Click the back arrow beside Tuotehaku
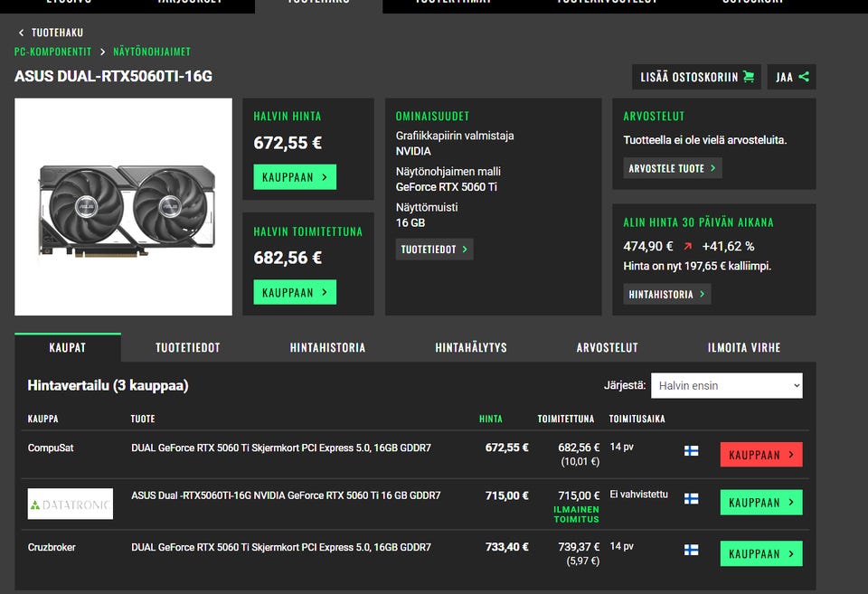This screenshot has height=594, width=868. click(x=21, y=33)
